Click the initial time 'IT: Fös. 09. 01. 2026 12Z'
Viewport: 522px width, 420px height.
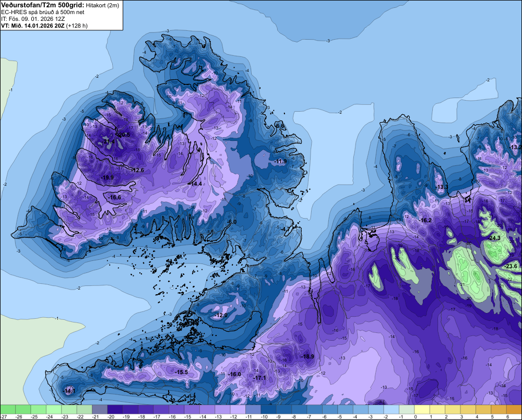[33, 19]
